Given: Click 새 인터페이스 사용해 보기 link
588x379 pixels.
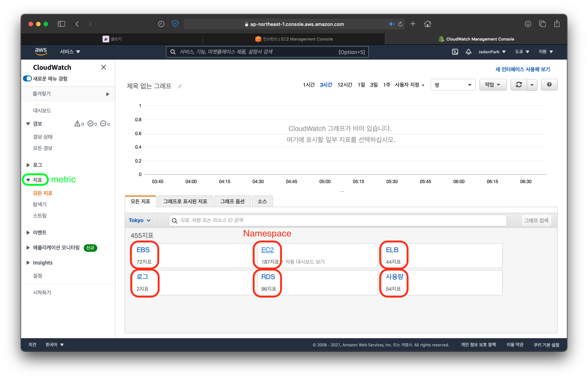Looking at the screenshot, I should 523,69.
